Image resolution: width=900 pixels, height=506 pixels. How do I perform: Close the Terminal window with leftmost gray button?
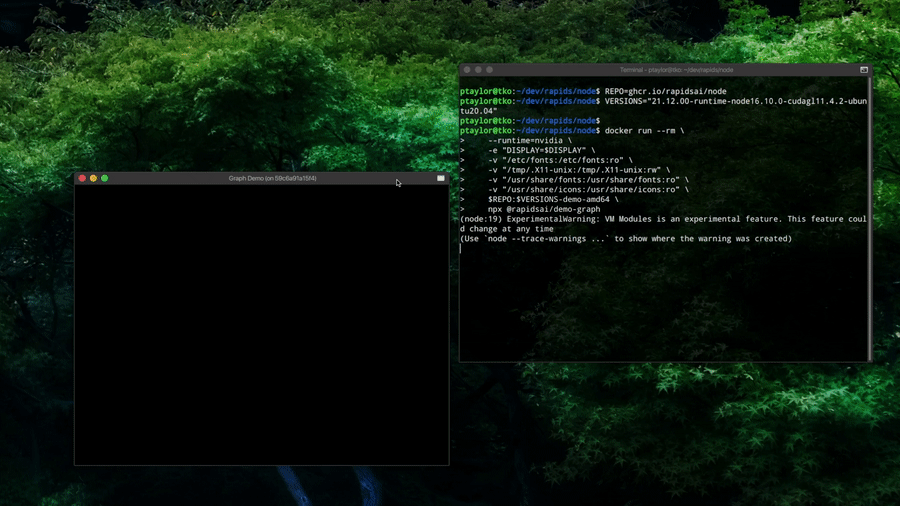[x=467, y=70]
